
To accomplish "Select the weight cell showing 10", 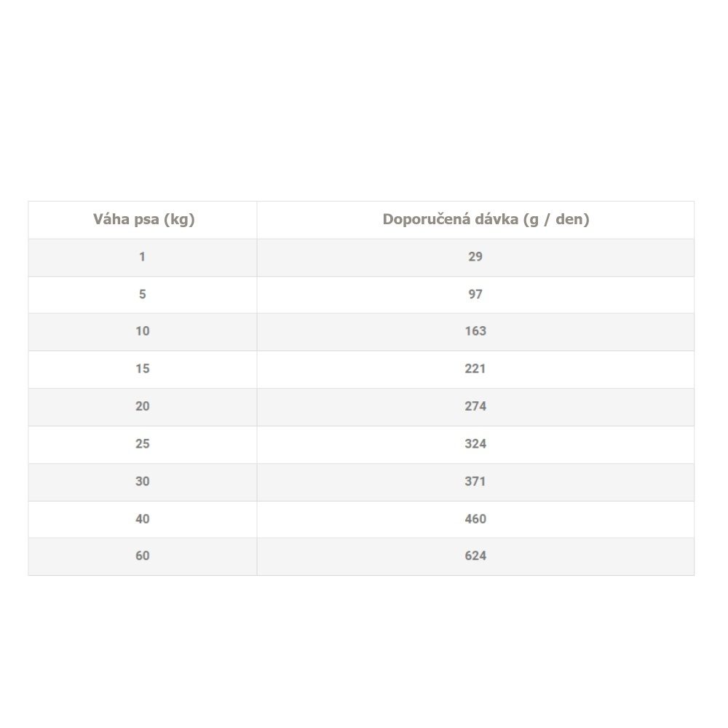I will click(143, 331).
